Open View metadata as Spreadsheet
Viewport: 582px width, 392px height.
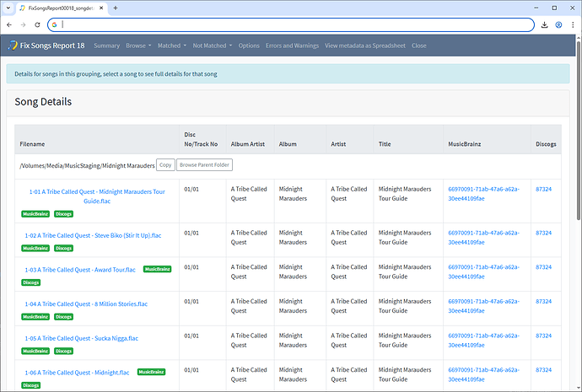[x=365, y=46]
